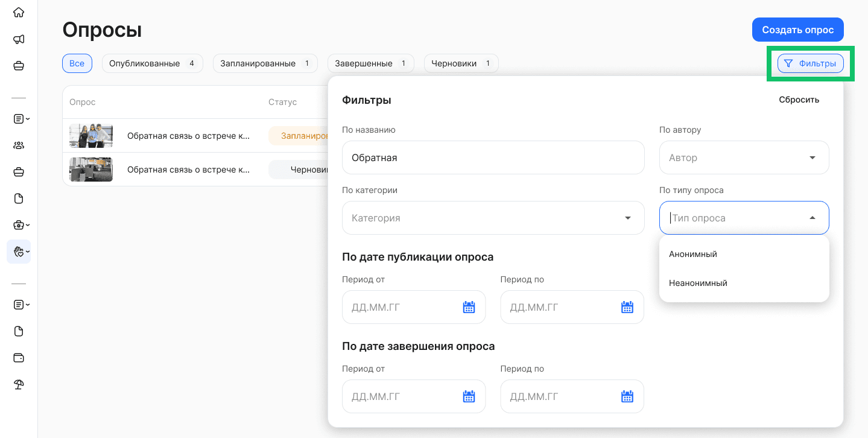Click the wallet icon in the sidebar
The image size is (868, 438).
(x=19, y=358)
